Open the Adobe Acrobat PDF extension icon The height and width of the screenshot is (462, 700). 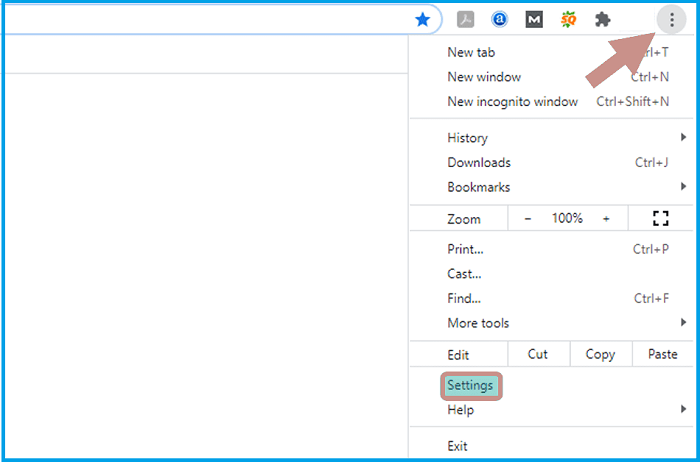click(466, 20)
